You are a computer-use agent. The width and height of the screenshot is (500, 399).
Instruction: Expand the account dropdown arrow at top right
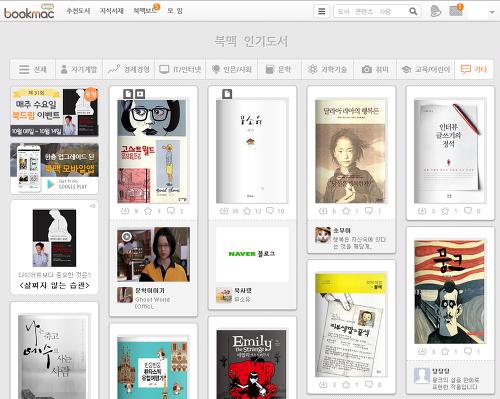click(x=492, y=12)
